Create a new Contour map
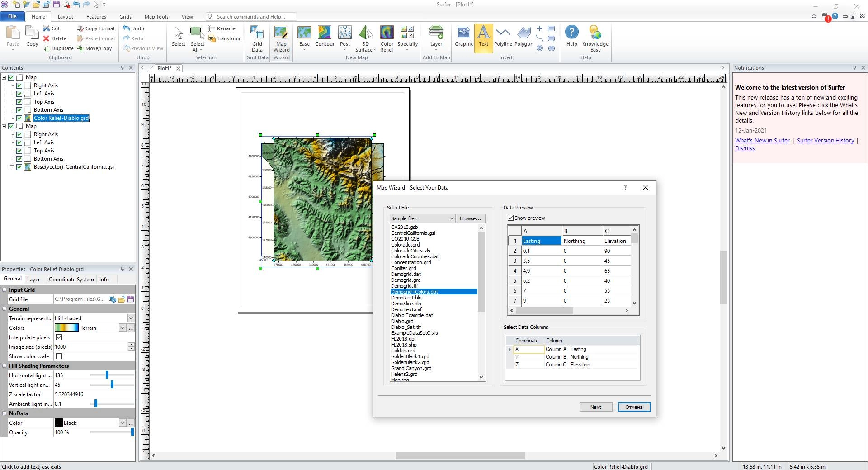The height and width of the screenshot is (470, 868). coord(325,37)
